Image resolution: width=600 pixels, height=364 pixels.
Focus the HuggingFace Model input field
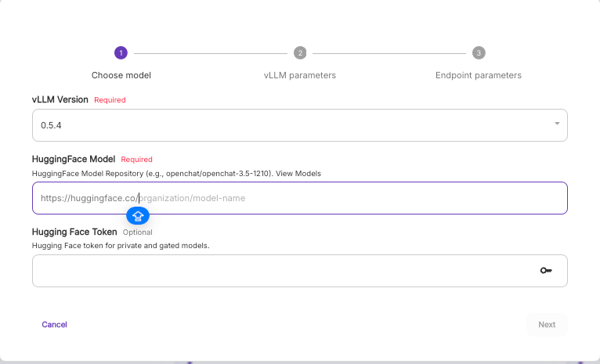(300, 198)
